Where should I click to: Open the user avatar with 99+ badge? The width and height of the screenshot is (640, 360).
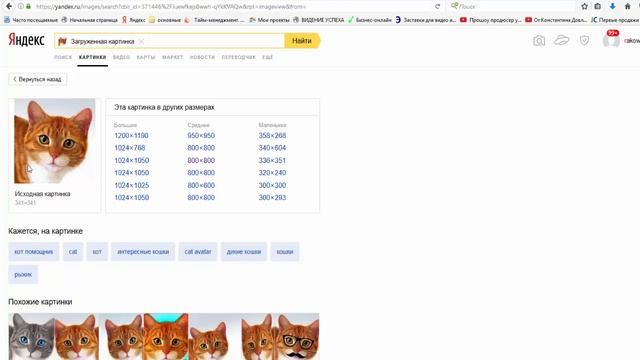tap(611, 40)
